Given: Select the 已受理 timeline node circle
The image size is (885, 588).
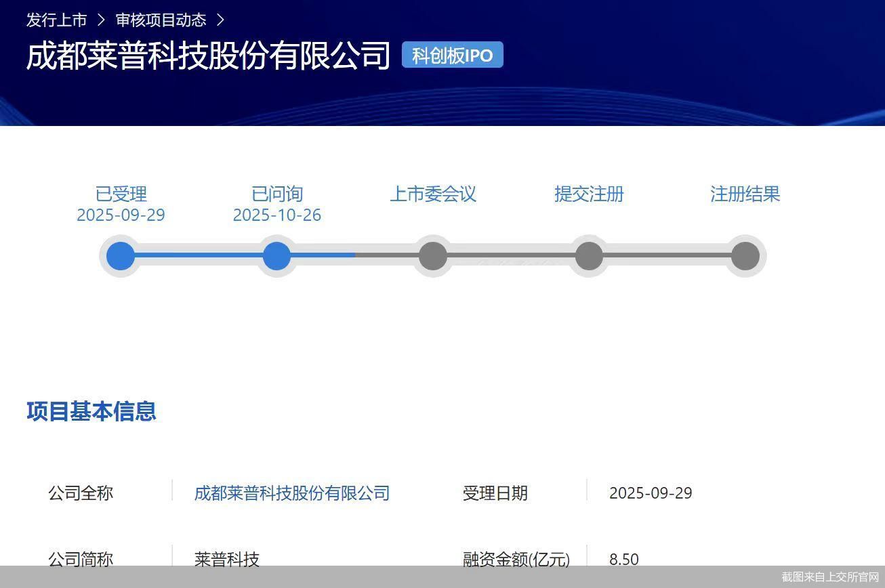Looking at the screenshot, I should 120,255.
